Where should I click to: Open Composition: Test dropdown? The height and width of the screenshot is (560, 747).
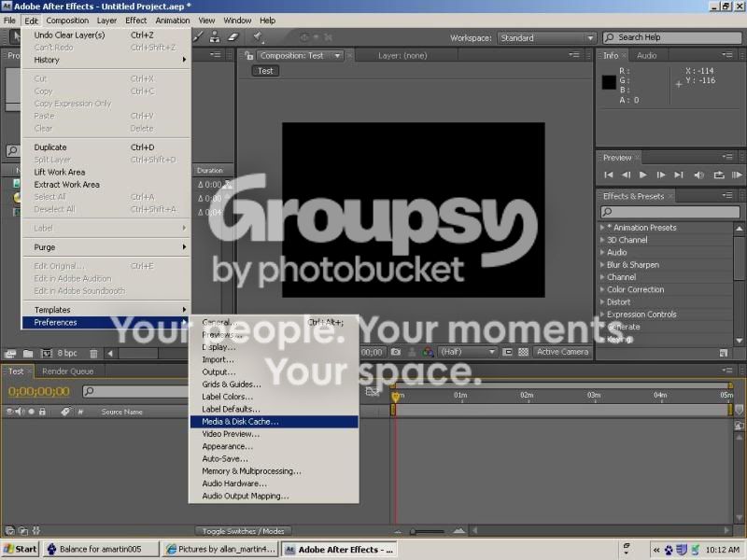(x=300, y=56)
